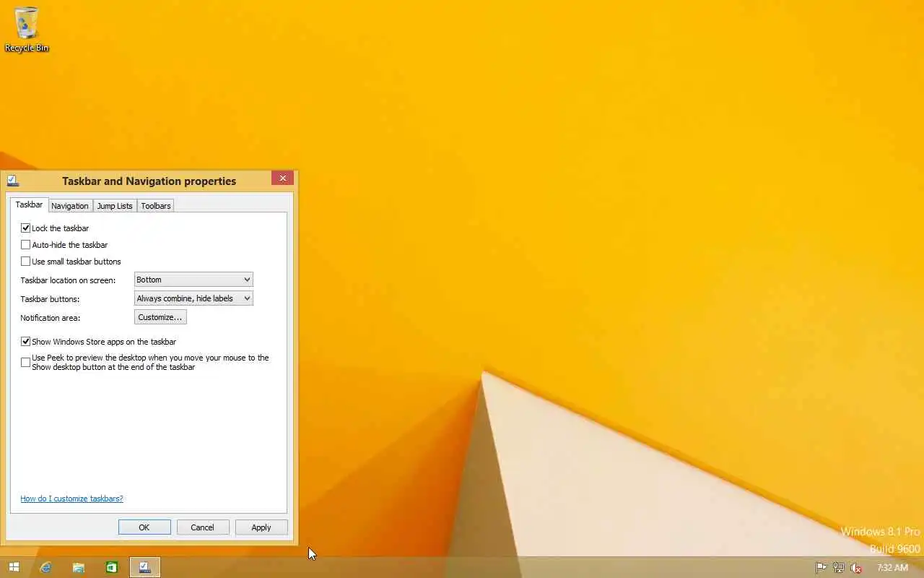Switch to the Navigation tab
924x578 pixels.
point(70,206)
